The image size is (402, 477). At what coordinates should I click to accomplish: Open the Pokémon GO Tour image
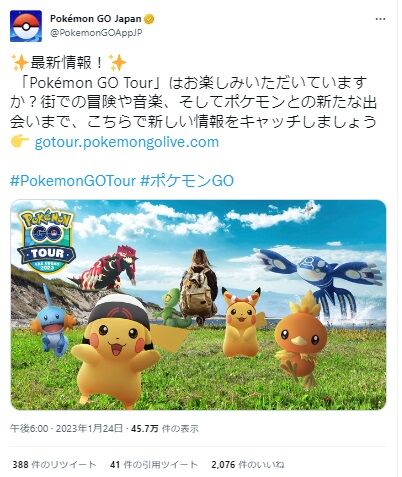pyautogui.click(x=198, y=305)
